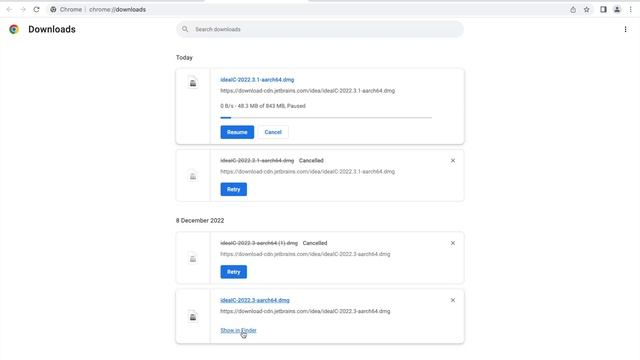Click the '8 December 2022' date heading

[200, 220]
